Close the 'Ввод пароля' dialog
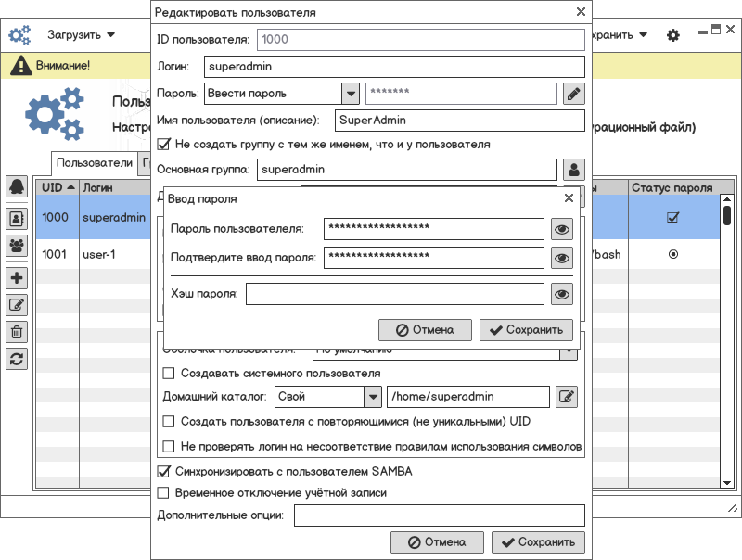The height and width of the screenshot is (560, 742). pos(569,198)
